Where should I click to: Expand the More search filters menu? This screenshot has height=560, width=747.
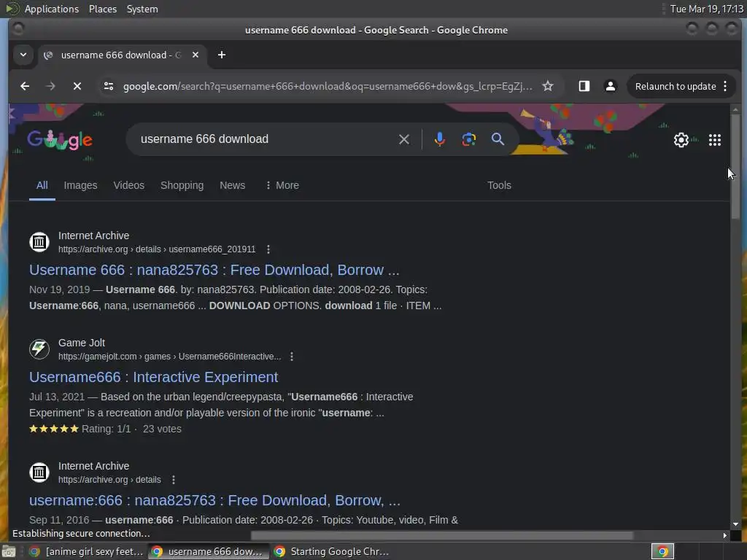(282, 185)
